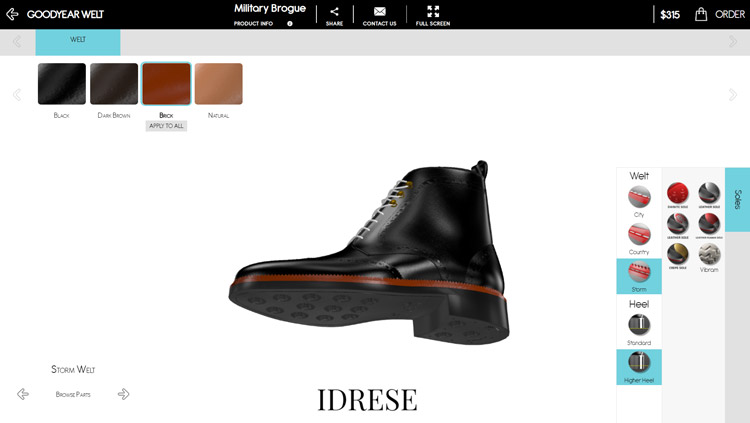Click the $315 price label
Viewport: 750px width, 423px height.
670,15
